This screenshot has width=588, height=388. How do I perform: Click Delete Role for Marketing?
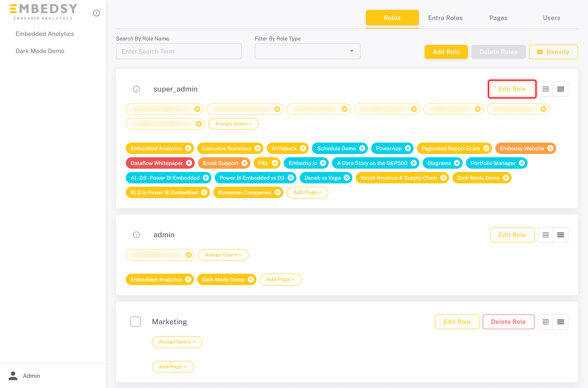(x=508, y=322)
